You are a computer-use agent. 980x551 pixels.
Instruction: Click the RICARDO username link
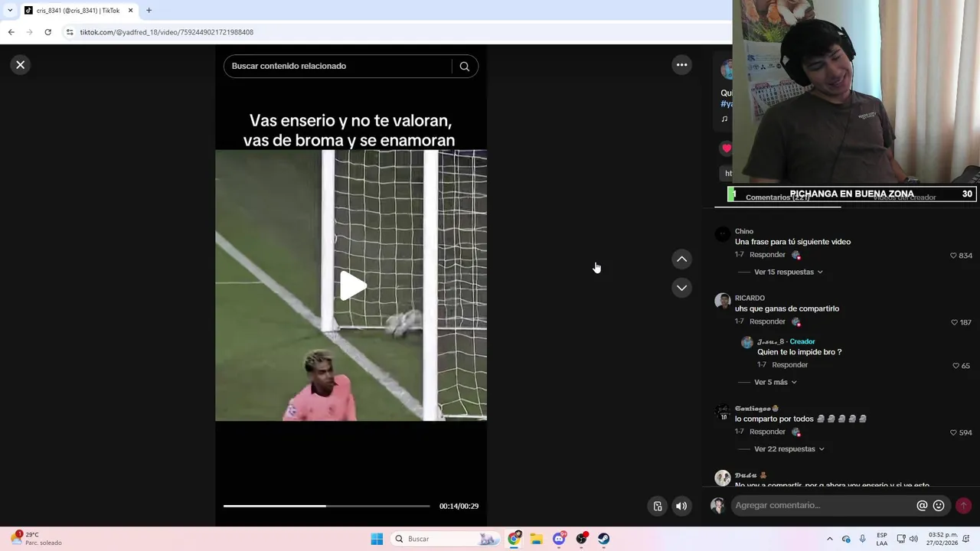750,298
